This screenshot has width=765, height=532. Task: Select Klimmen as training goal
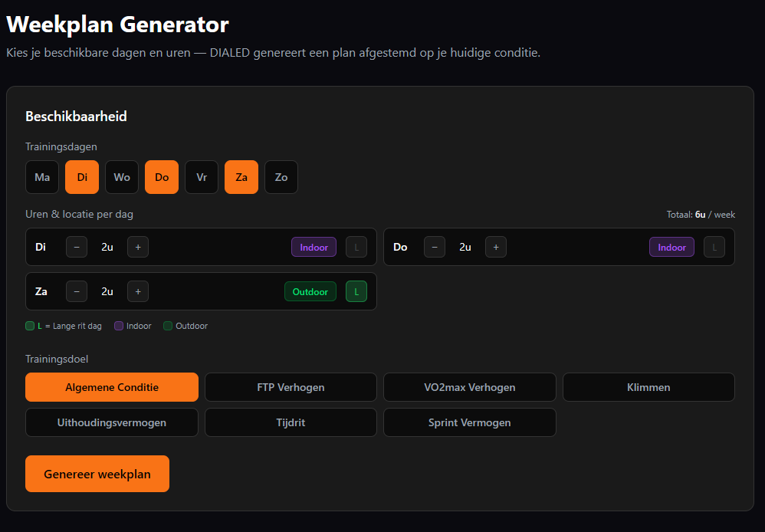click(648, 387)
